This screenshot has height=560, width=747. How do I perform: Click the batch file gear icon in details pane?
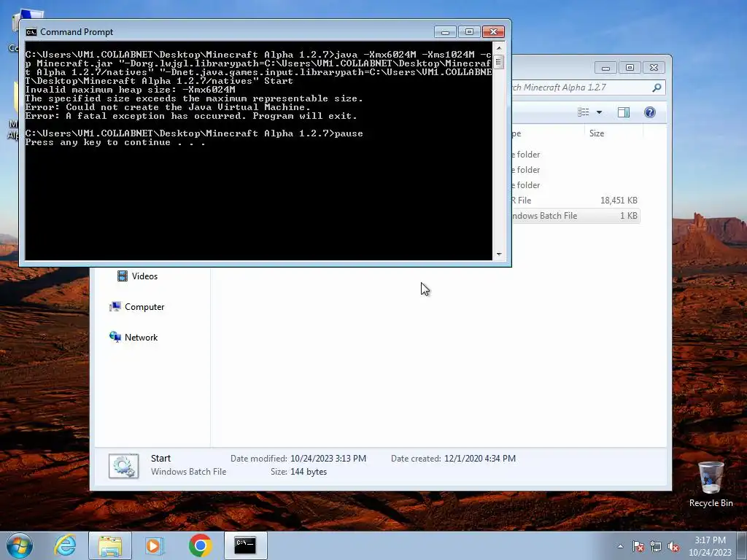pos(123,466)
